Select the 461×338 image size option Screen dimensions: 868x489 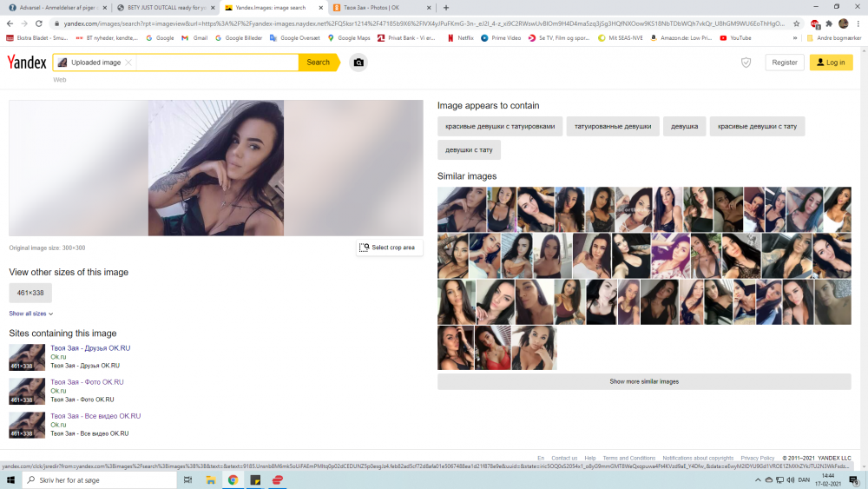[x=30, y=293]
